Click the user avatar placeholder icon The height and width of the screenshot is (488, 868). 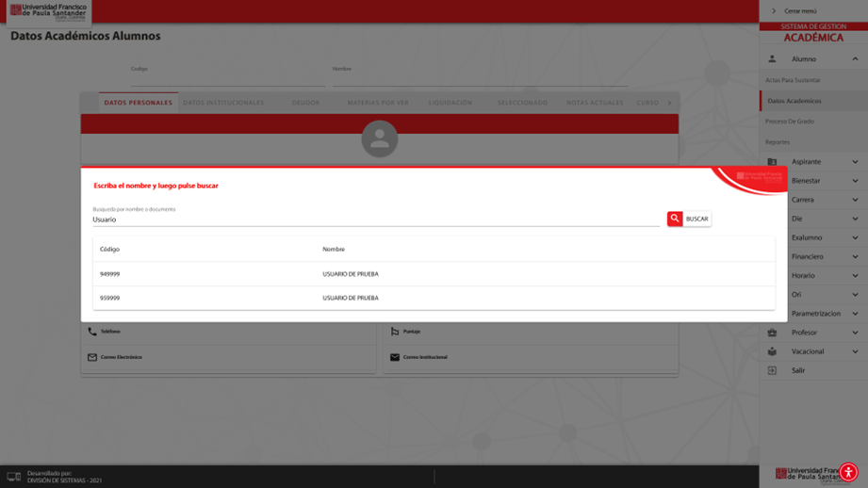(380, 139)
